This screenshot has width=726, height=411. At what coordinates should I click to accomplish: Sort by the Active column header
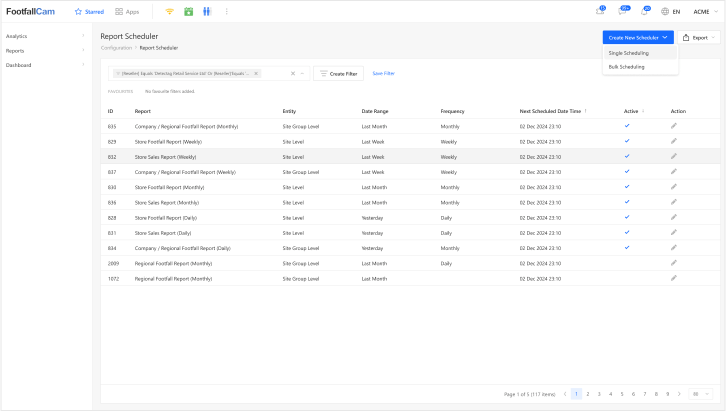pos(633,111)
